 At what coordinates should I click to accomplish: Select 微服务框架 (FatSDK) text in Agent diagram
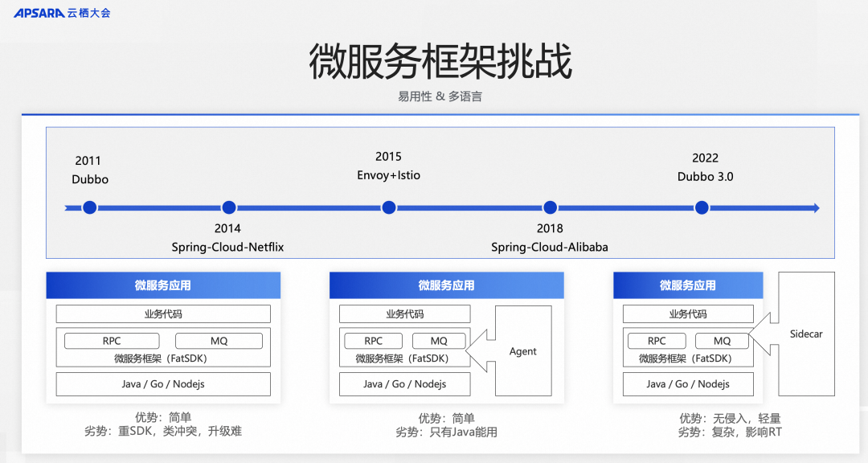point(402,359)
